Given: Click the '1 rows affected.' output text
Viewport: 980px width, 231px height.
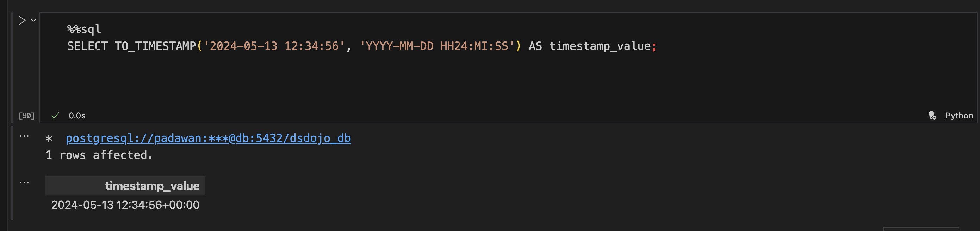Looking at the screenshot, I should tap(99, 155).
